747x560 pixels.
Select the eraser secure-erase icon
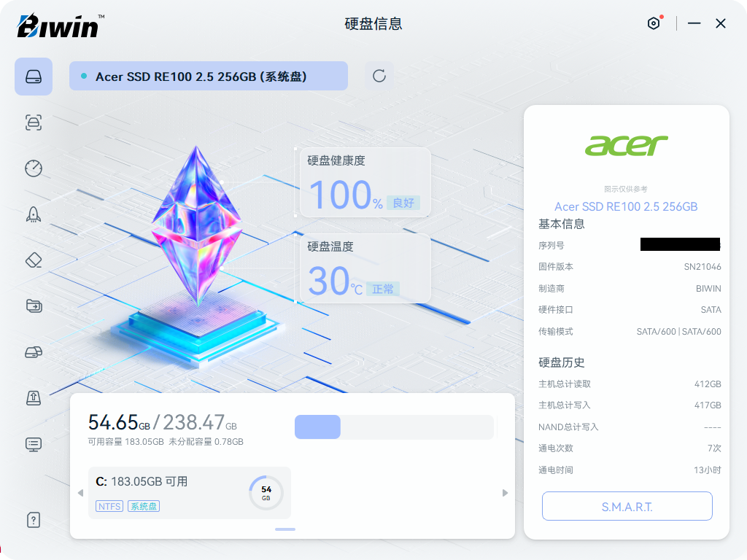pos(34,260)
